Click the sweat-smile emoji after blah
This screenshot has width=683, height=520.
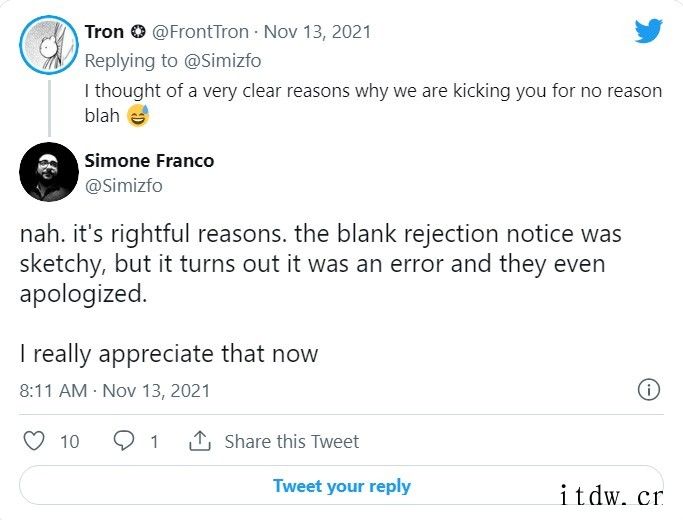tap(138, 115)
